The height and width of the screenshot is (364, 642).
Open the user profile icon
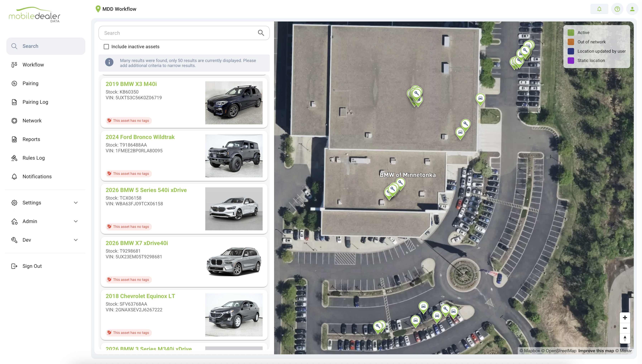coord(632,9)
